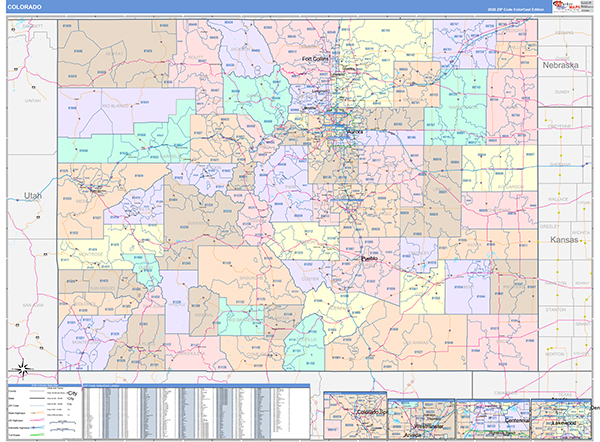
Task: Click the MONTROSE county label
Action: coord(91,254)
